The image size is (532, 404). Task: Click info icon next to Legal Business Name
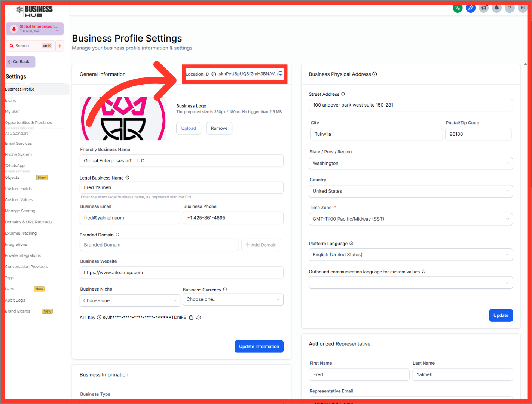[127, 178]
